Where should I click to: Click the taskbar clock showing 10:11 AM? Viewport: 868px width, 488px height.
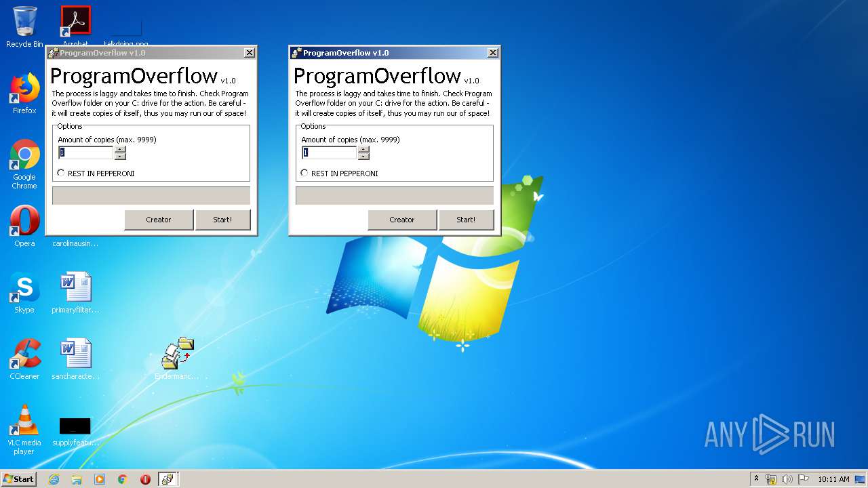click(833, 479)
